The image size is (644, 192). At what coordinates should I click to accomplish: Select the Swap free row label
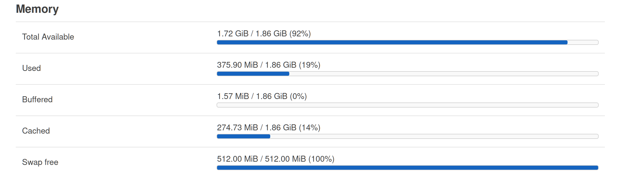coord(40,162)
